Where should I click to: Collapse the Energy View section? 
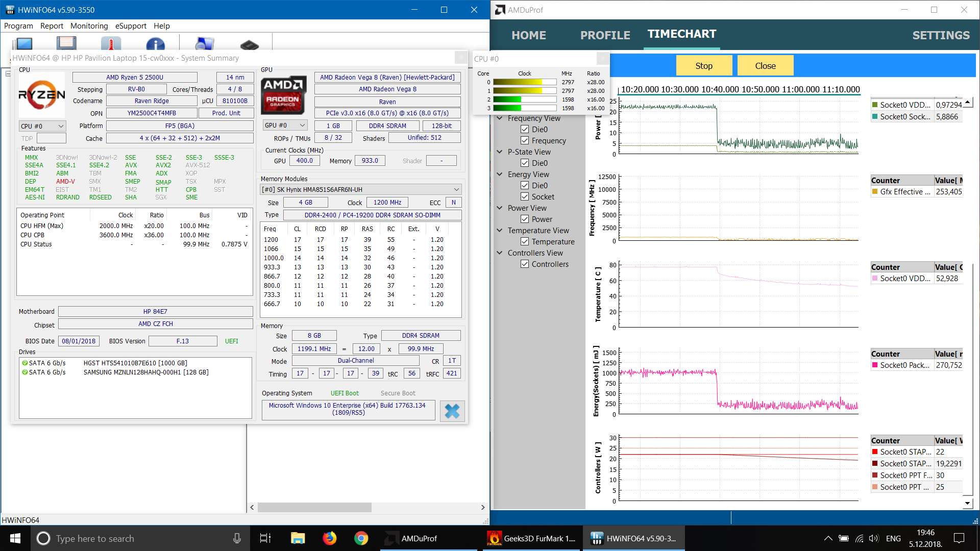500,174
